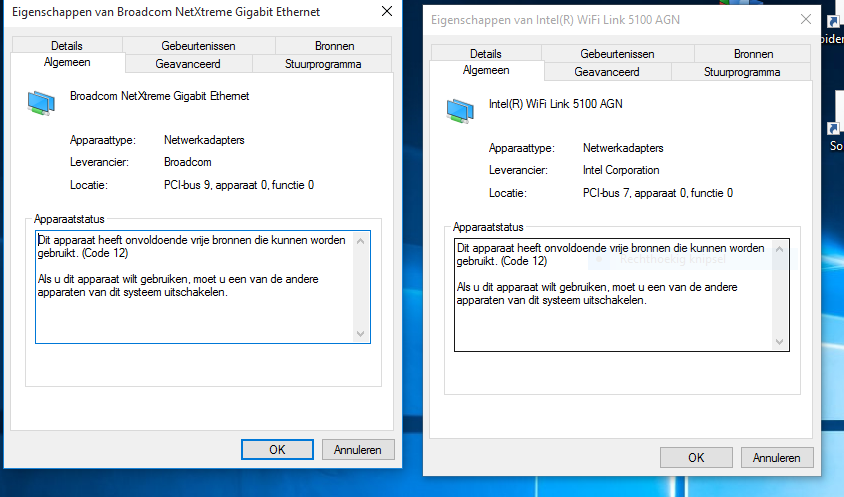Screen dimensions: 844x497
Task: Open Gebeurtenissen tab in Intel WiFi window
Action: coord(617,54)
